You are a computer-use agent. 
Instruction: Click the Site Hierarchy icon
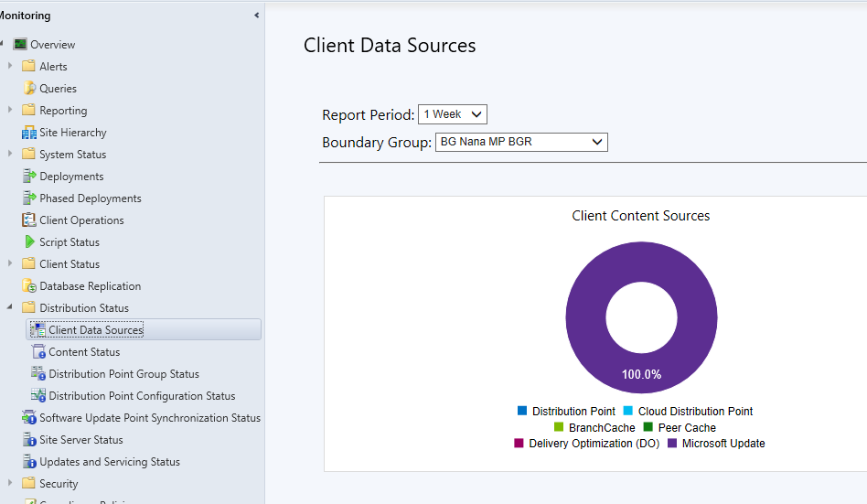(29, 133)
